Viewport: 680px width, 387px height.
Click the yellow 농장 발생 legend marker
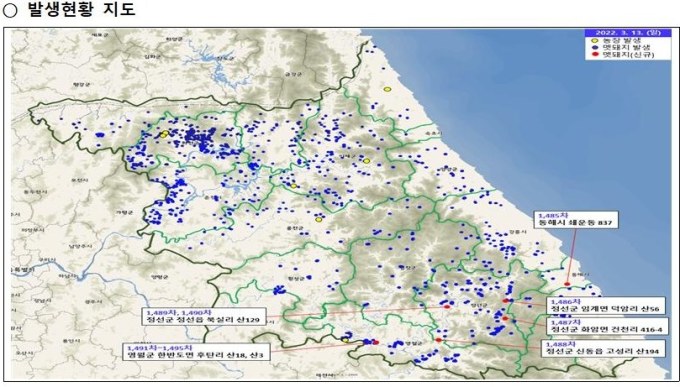[595, 40]
